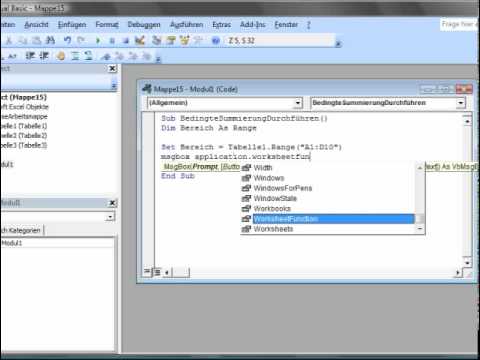
Task: Open the ? help menu
Action: coord(308,25)
